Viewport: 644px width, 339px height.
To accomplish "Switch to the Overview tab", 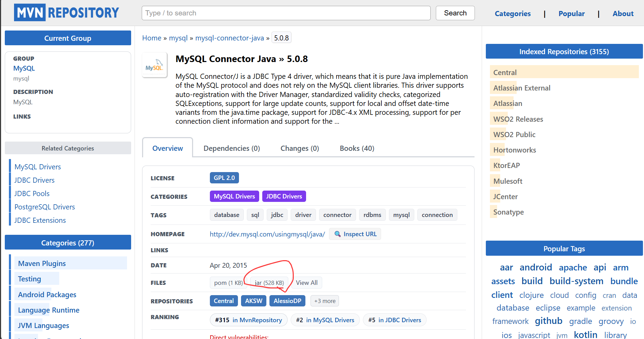I will pos(167,148).
